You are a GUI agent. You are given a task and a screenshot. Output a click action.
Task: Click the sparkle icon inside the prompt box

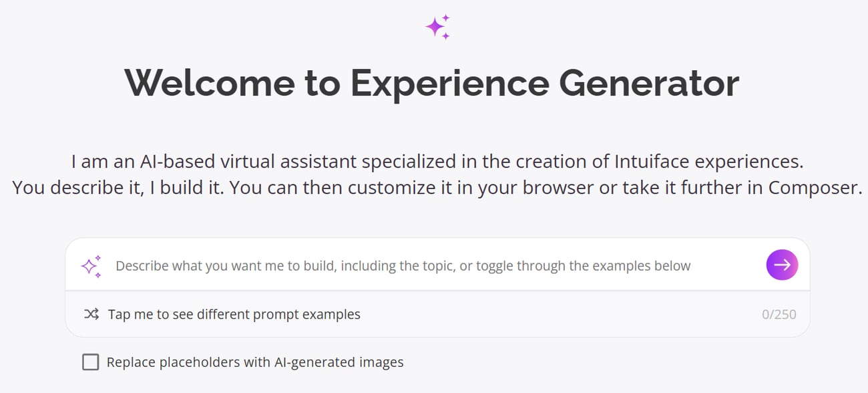tap(91, 265)
